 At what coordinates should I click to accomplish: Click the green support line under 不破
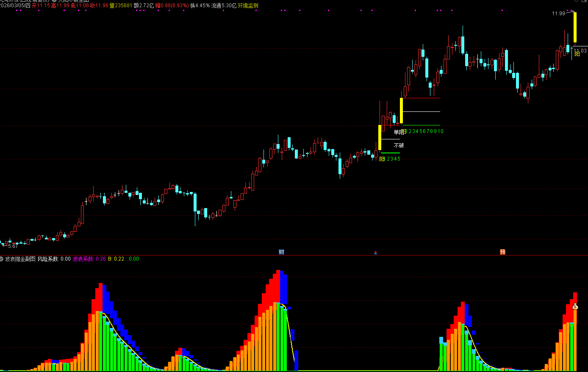pyautogui.click(x=390, y=153)
